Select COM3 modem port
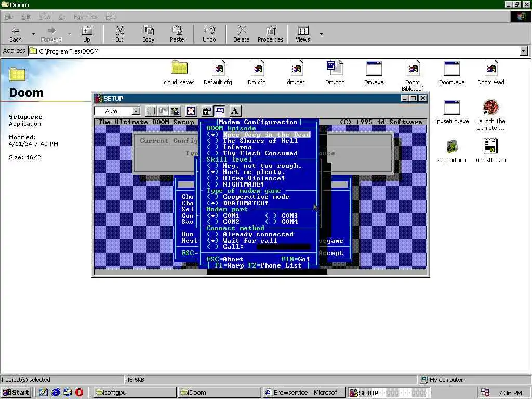The image size is (532, 399). pyautogui.click(x=281, y=216)
